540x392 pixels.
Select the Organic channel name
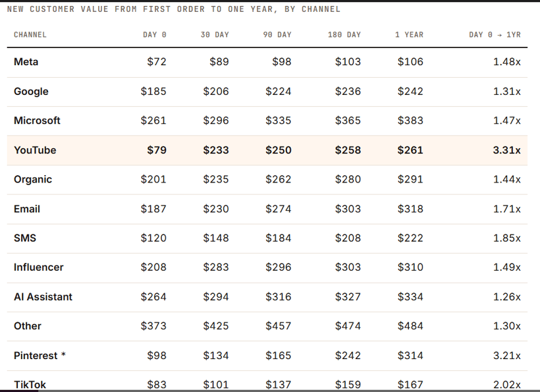click(33, 179)
